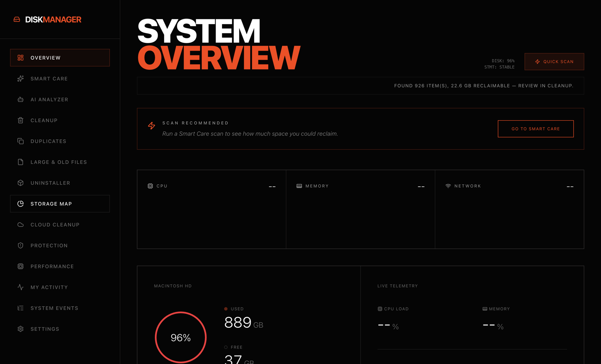Click the DiskManager title text
This screenshot has width=601, height=364.
pos(53,20)
